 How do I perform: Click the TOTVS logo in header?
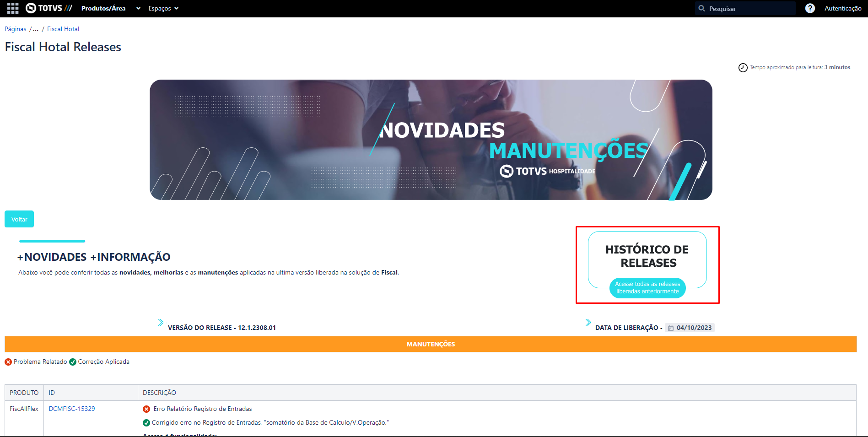click(x=49, y=8)
